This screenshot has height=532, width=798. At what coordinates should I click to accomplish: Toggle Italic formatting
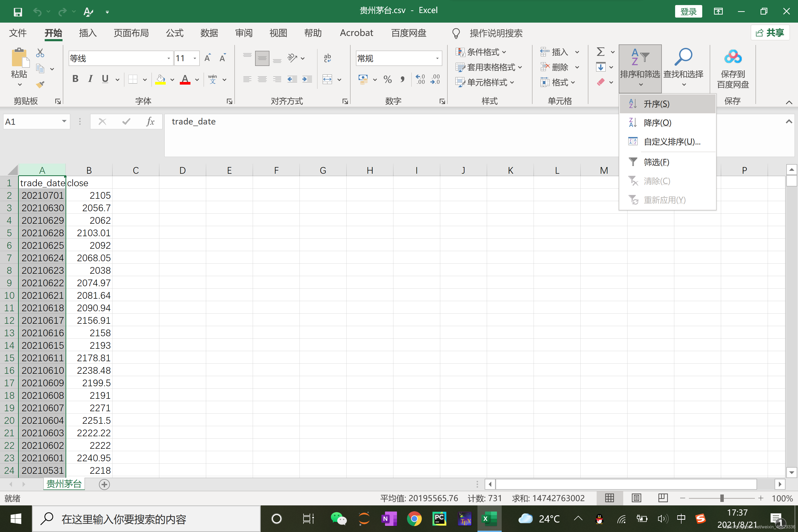pos(90,79)
